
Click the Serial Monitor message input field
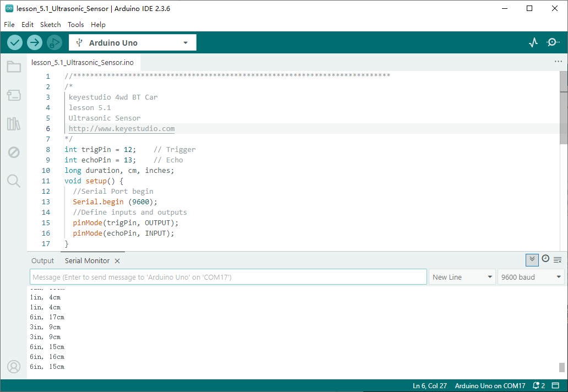click(228, 277)
